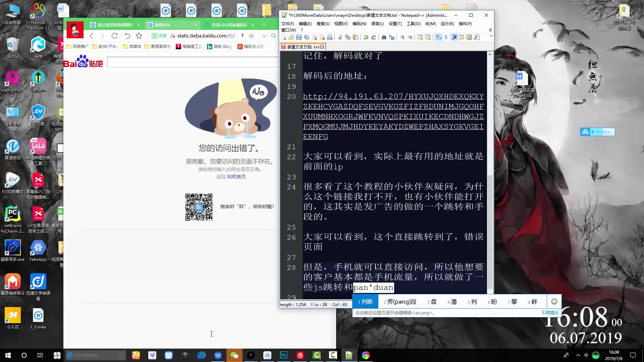Open the 插件(P) menu in Notepad++
This screenshot has width=644, height=362.
(x=465, y=24)
